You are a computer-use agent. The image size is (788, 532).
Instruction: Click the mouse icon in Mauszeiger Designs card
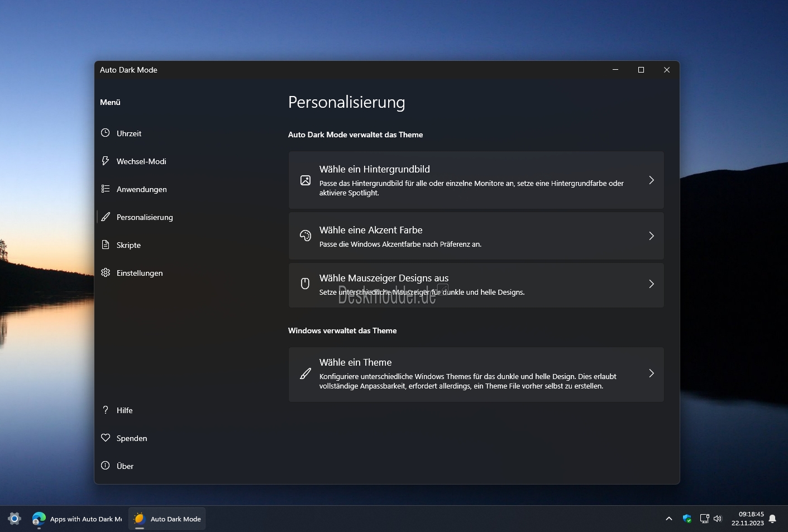[x=305, y=284]
